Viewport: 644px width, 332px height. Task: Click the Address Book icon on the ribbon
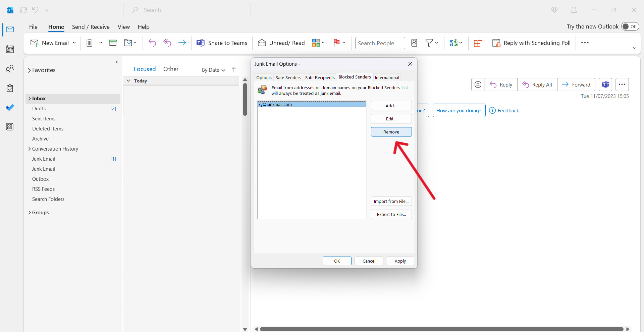414,43
